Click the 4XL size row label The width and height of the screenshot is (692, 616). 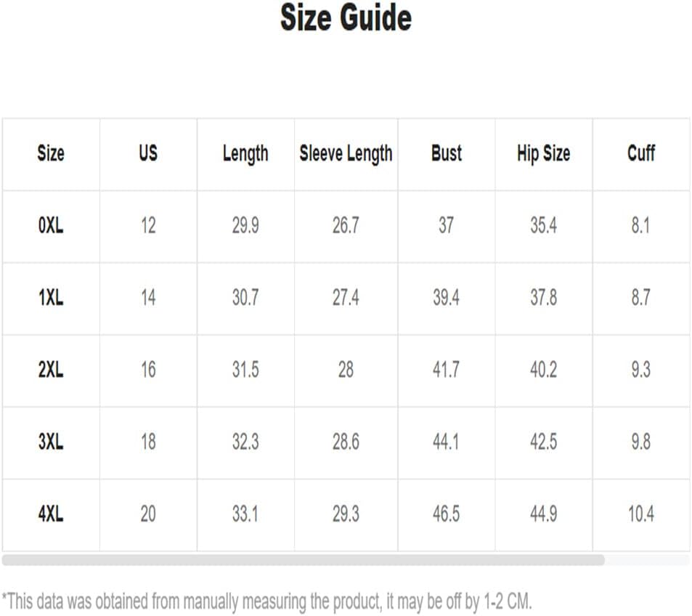[51, 514]
